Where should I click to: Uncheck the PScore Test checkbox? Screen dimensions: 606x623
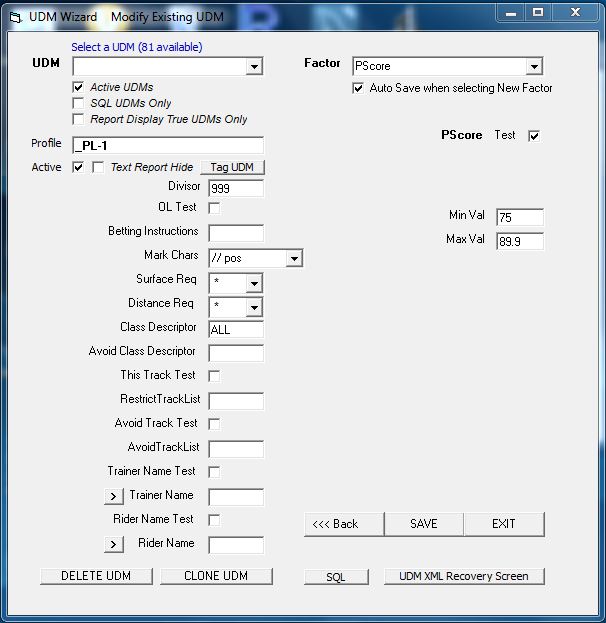[534, 136]
